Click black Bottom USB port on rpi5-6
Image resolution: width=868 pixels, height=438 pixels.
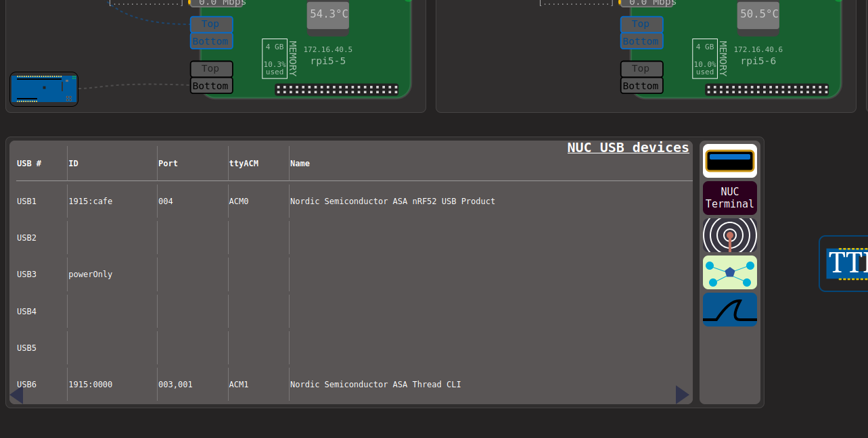coord(641,86)
